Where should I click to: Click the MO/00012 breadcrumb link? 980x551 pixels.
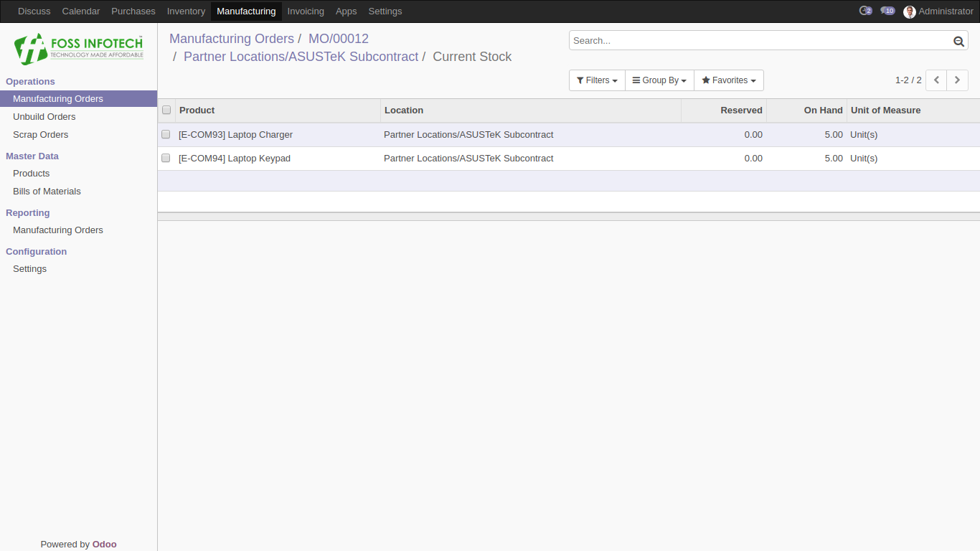point(339,39)
